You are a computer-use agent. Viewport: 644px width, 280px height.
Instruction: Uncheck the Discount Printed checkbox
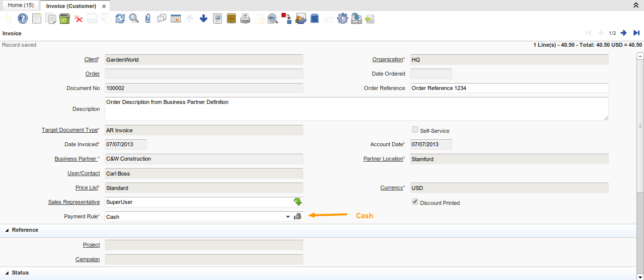tap(415, 202)
